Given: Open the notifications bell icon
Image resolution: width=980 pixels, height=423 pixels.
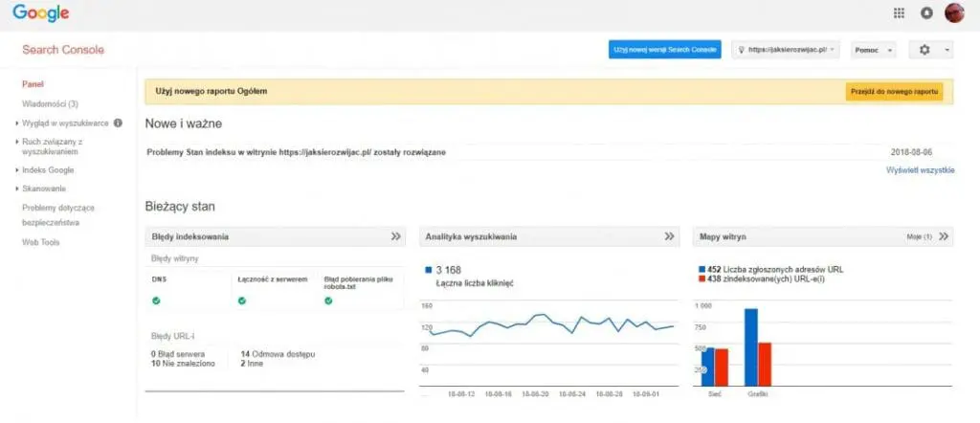Looking at the screenshot, I should [x=926, y=13].
